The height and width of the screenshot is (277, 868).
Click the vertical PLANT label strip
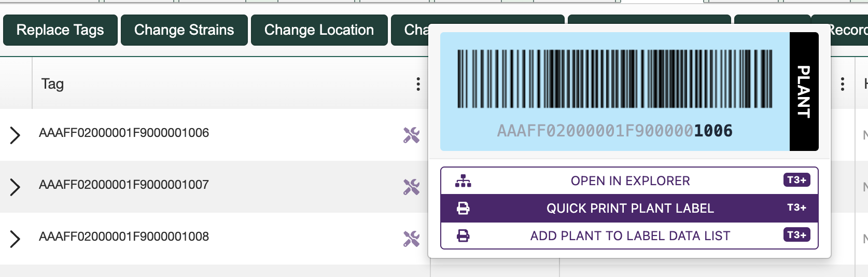(804, 91)
